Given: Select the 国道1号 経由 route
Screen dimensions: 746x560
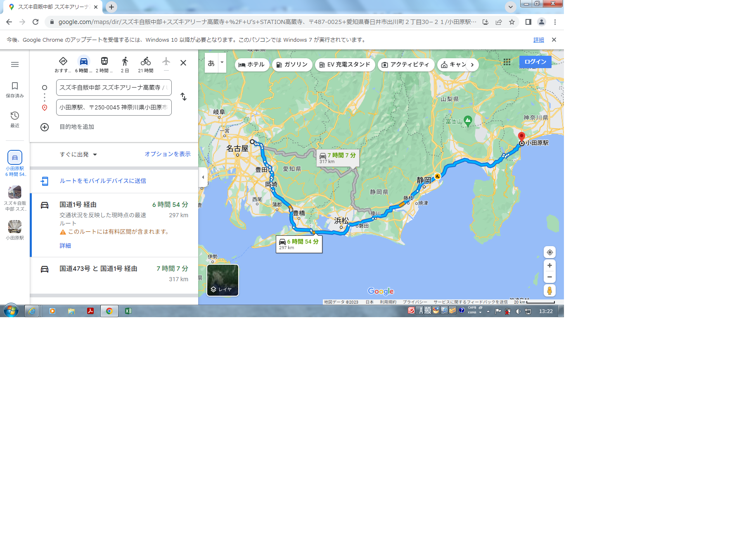Looking at the screenshot, I should pos(114,225).
